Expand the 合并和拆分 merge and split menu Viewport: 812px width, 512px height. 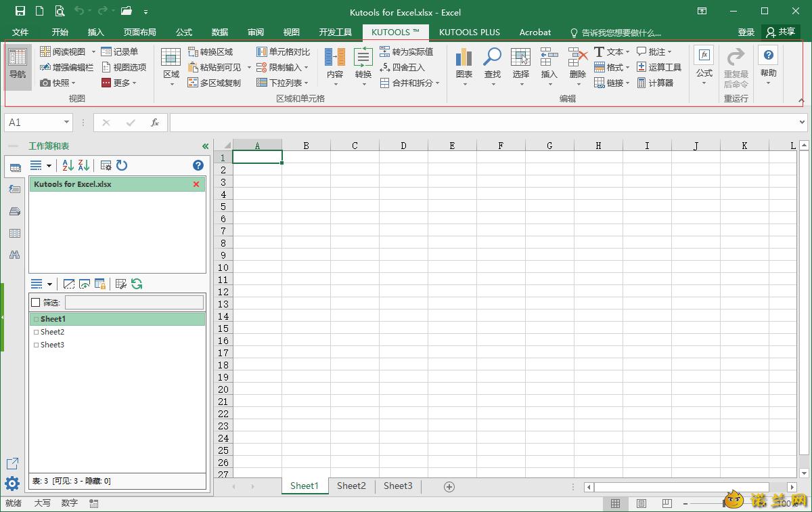[410, 83]
